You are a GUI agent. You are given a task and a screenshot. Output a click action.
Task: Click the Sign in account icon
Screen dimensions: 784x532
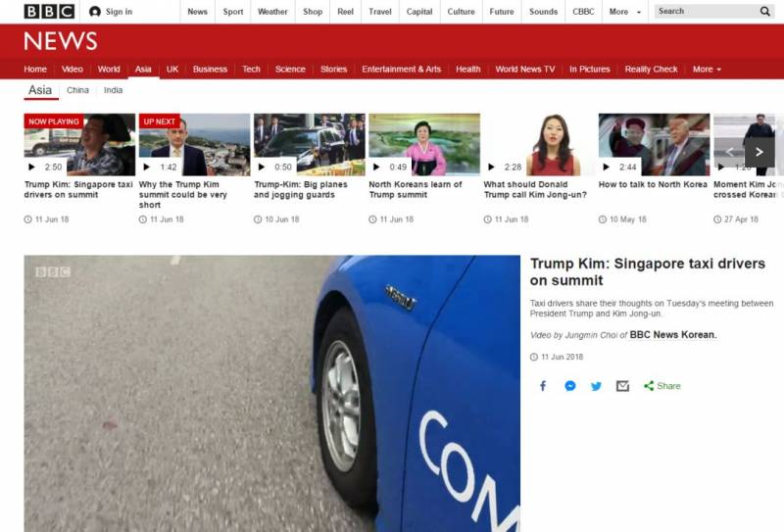(x=95, y=12)
